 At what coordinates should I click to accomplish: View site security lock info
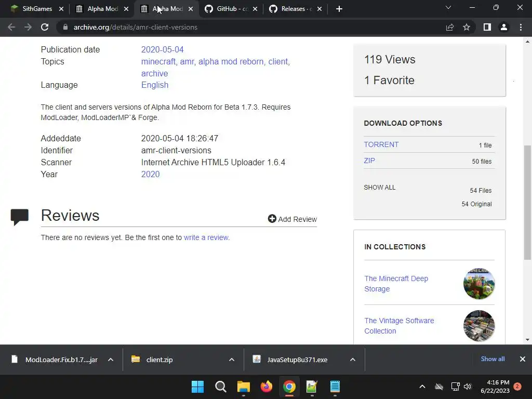[65, 27]
